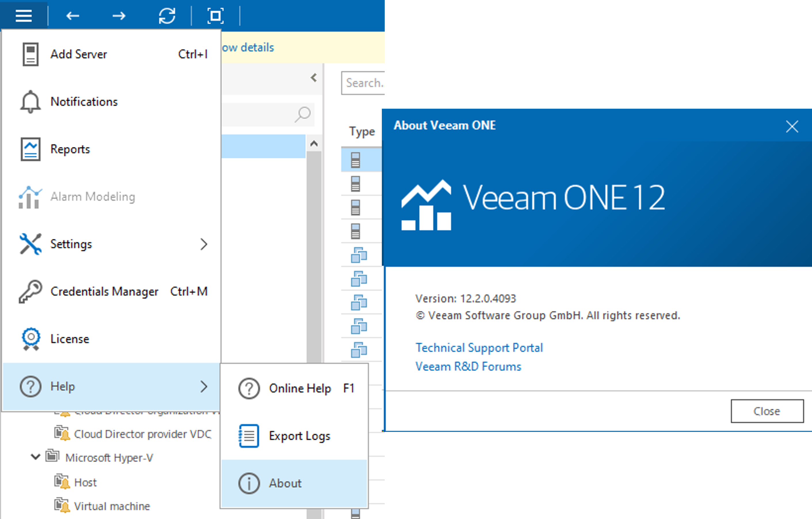Collapse the Microsoft Hyper-V tree node
Image resolution: width=812 pixels, height=519 pixels.
(35, 457)
